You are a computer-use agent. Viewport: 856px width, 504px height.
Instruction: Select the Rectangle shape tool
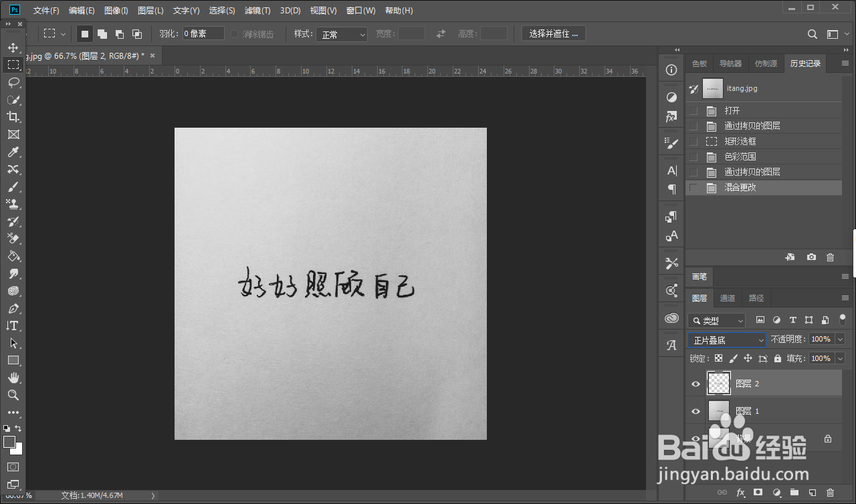[13, 360]
